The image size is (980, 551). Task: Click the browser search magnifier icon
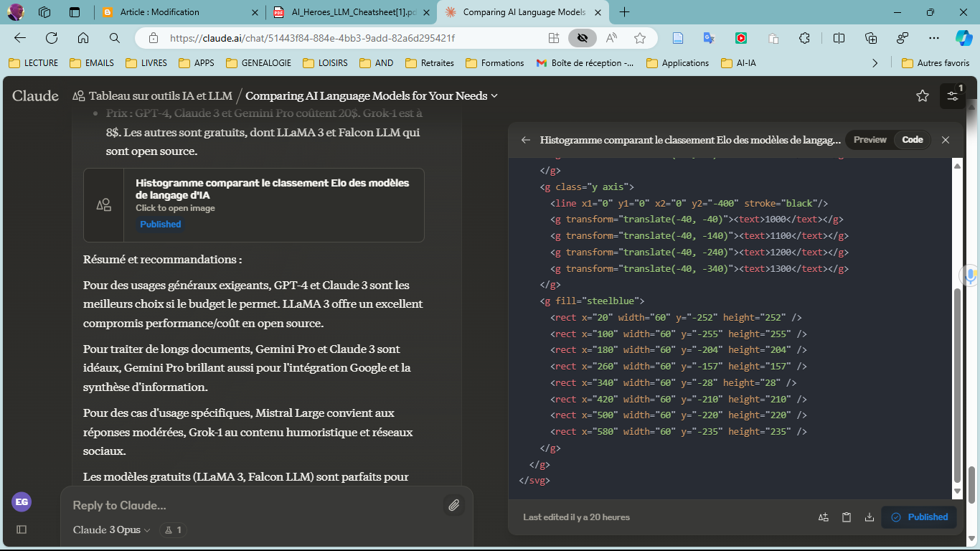[115, 38]
